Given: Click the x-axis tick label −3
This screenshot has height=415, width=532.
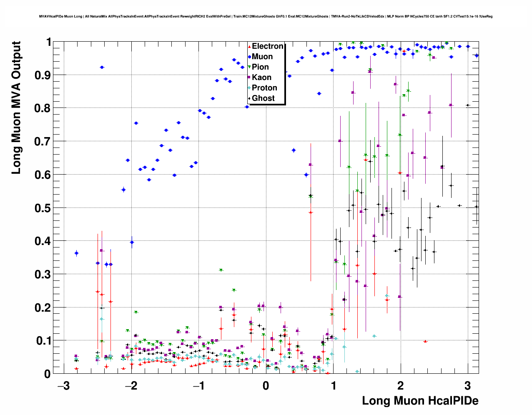Looking at the screenshot, I should pyautogui.click(x=63, y=386).
